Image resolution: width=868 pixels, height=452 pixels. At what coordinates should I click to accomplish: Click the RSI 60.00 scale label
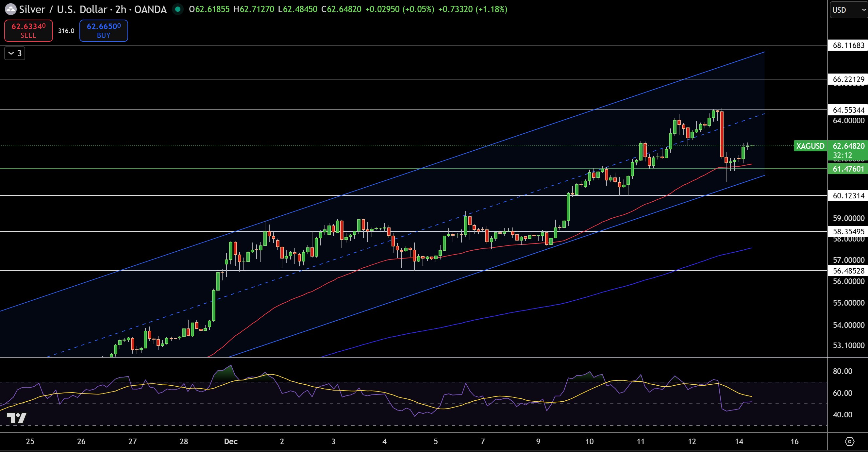(843, 393)
